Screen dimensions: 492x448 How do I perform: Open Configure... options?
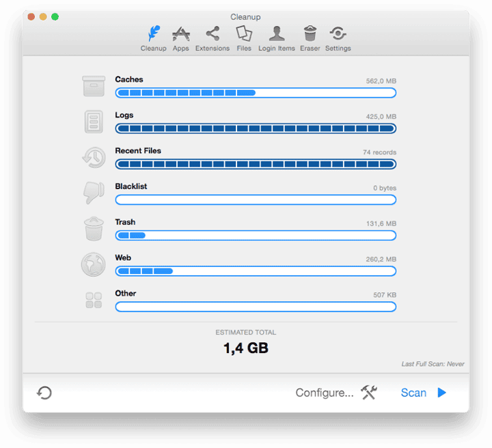(325, 393)
